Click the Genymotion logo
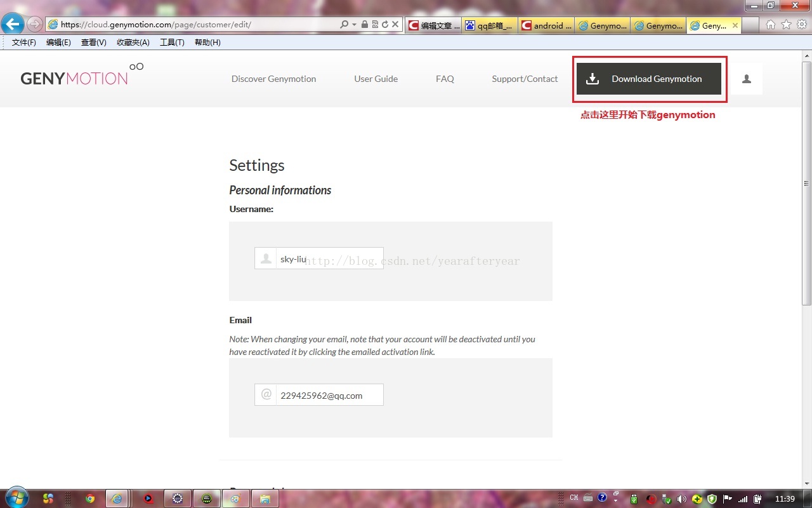 click(x=82, y=75)
